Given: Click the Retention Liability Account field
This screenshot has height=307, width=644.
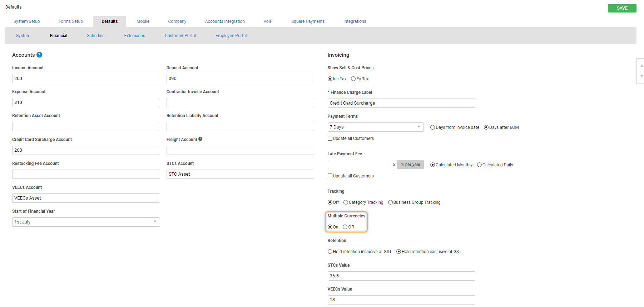Looking at the screenshot, I should click(240, 126).
